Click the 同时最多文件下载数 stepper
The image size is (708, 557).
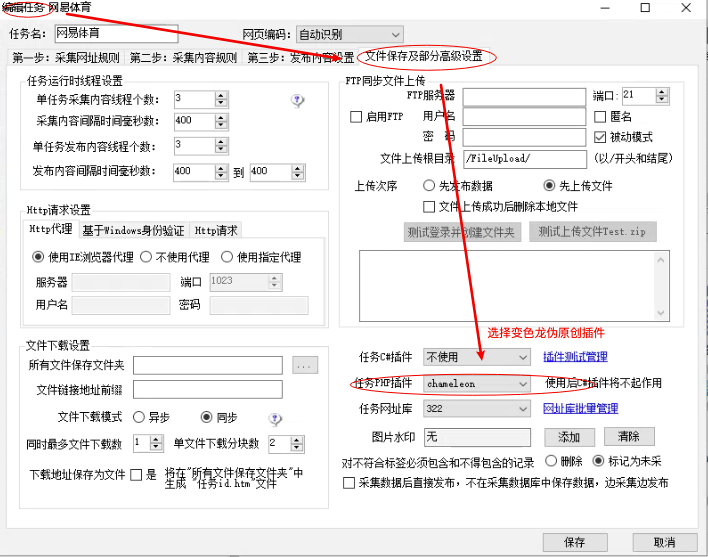(156, 444)
